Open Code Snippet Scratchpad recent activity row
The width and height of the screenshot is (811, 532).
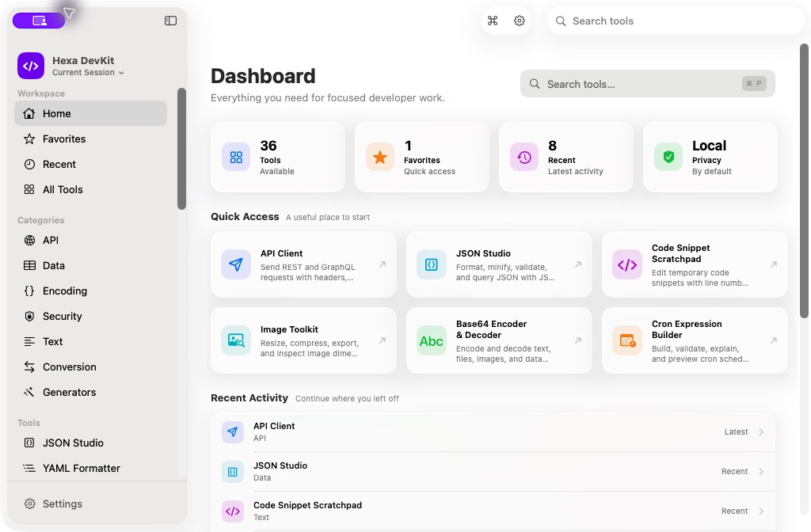pos(493,511)
